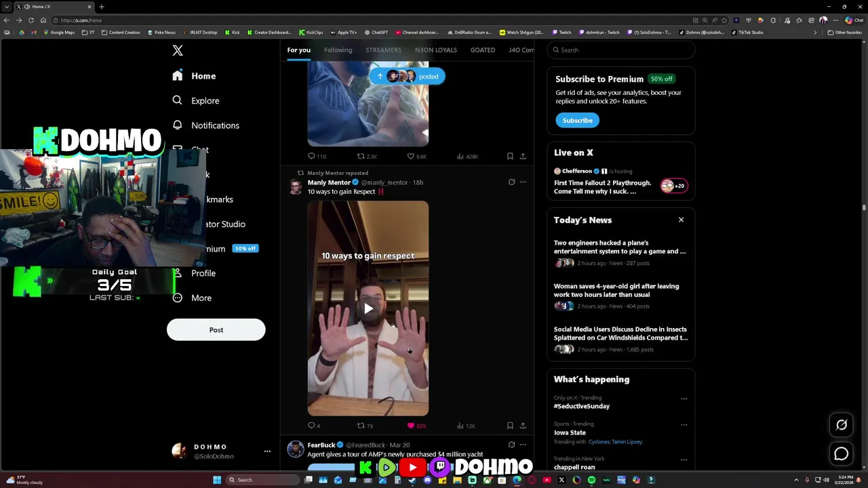Image resolution: width=868 pixels, height=488 pixels.
Task: Open the Twitch bookmark in bookmarks bar
Action: 561,33
